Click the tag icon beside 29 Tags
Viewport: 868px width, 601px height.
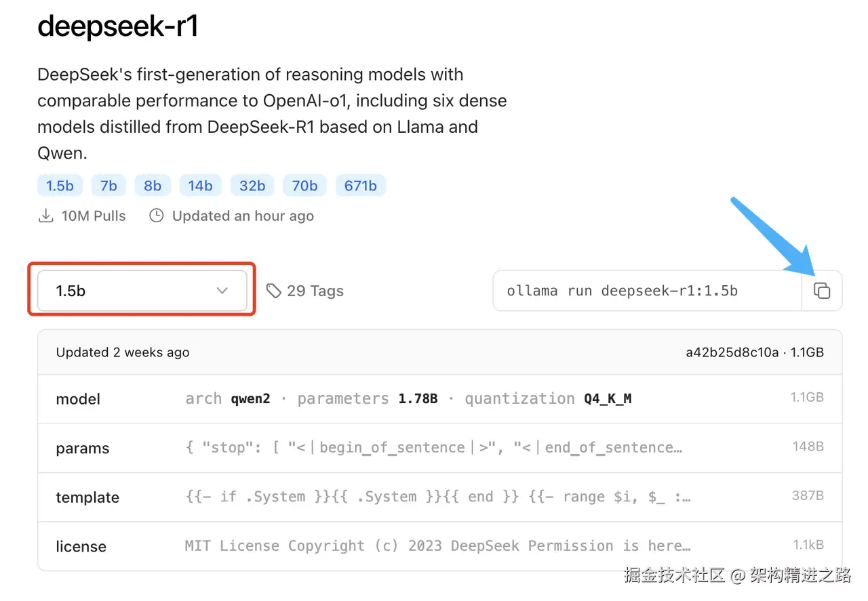[273, 291]
